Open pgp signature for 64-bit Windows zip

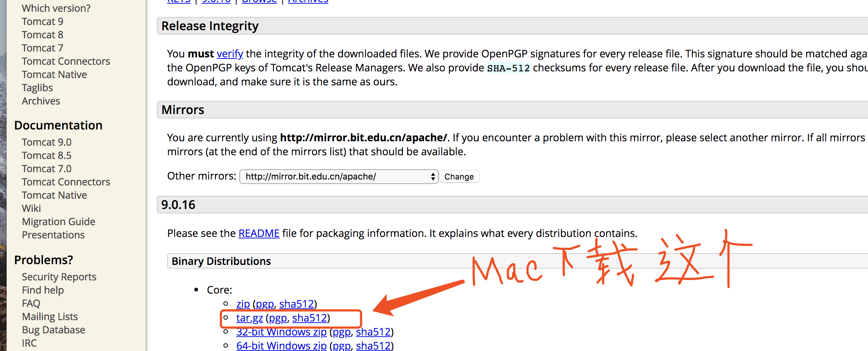coord(342,346)
